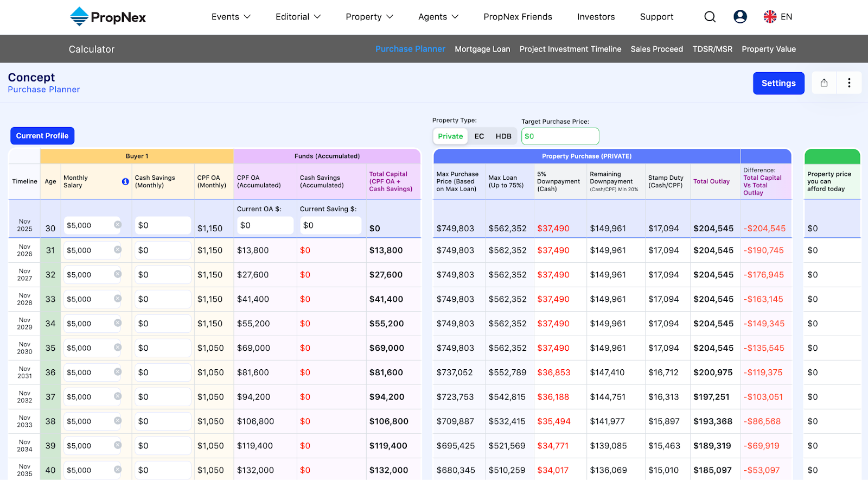Open the three-dot more options menu
Viewport: 868px width, 480px height.
849,83
